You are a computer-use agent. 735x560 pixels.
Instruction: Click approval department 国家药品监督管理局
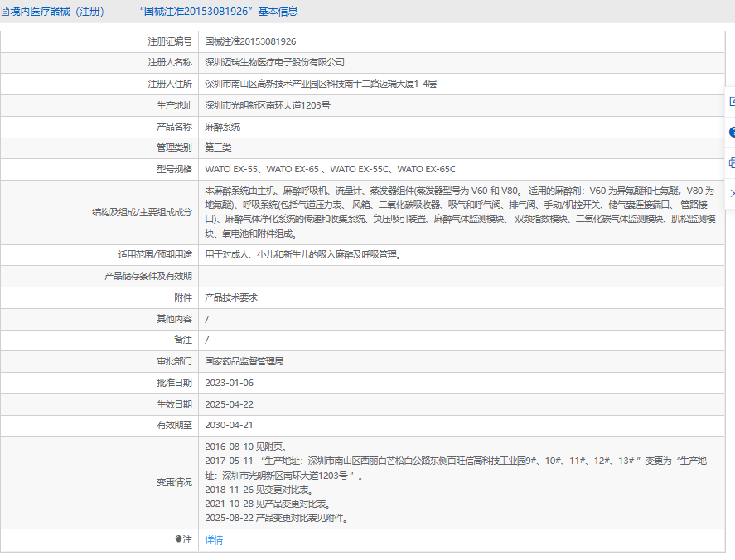point(244,361)
